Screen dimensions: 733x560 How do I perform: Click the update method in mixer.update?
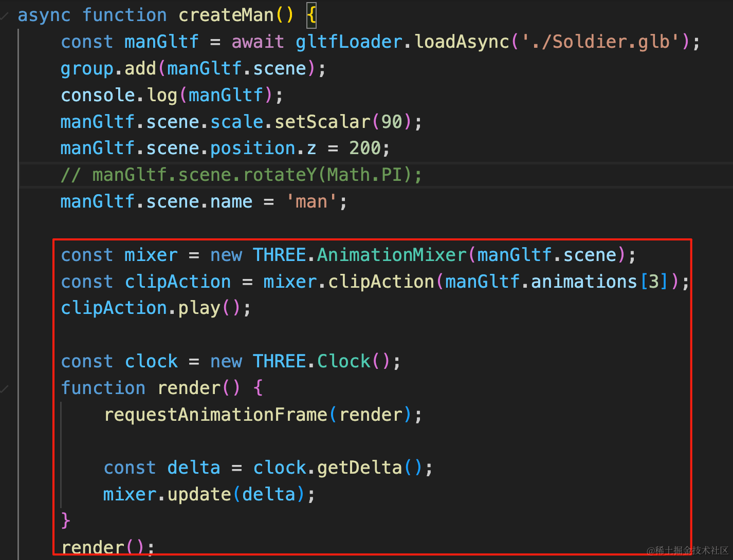(x=199, y=494)
